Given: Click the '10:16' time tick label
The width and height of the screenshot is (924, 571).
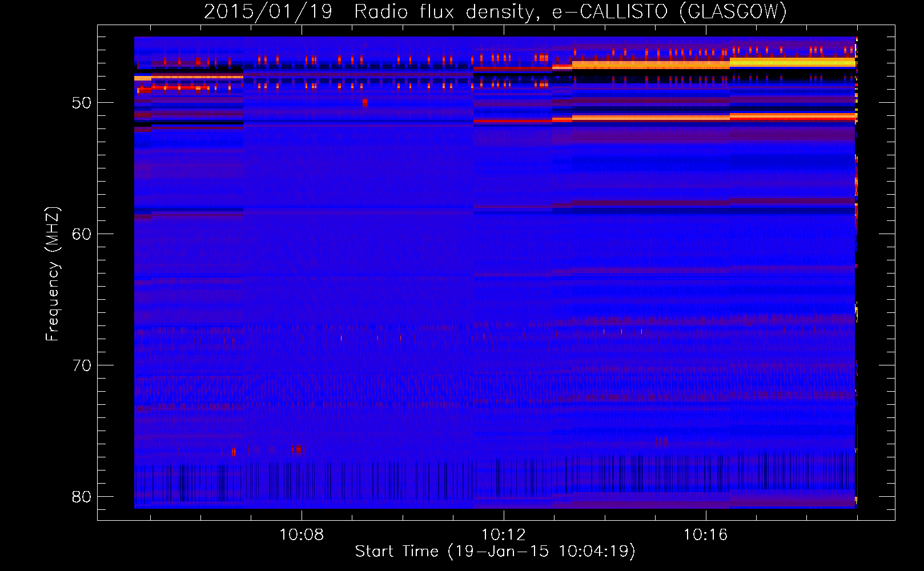Looking at the screenshot, I should pyautogui.click(x=705, y=534).
